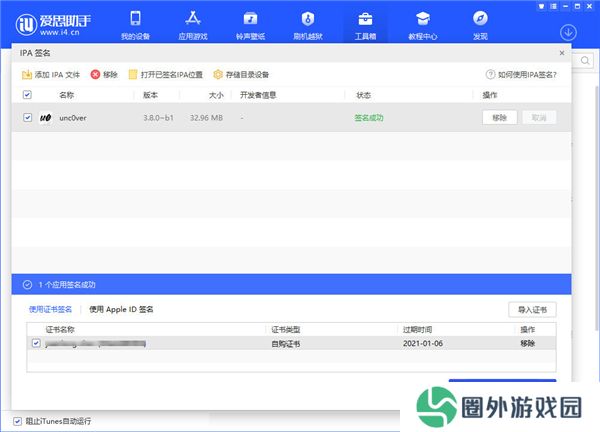This screenshot has width=600, height=432.
Task: Click the blurred certificate name
Action: tap(96, 344)
